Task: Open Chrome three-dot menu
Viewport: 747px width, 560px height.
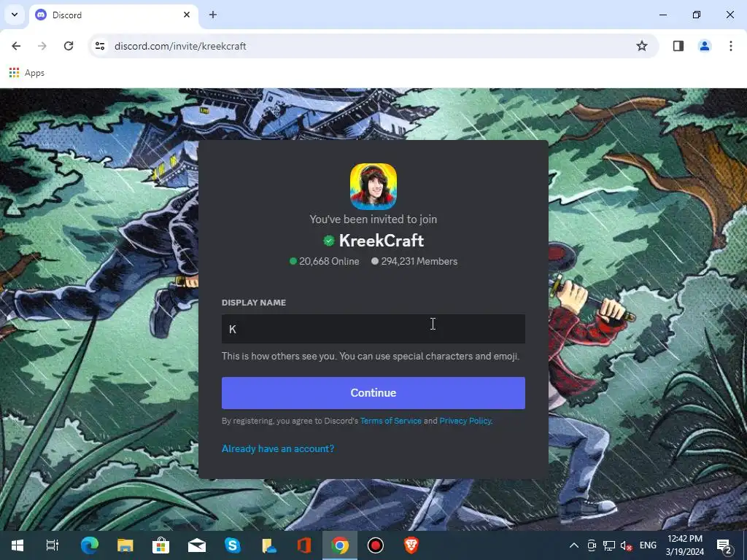Action: point(731,46)
